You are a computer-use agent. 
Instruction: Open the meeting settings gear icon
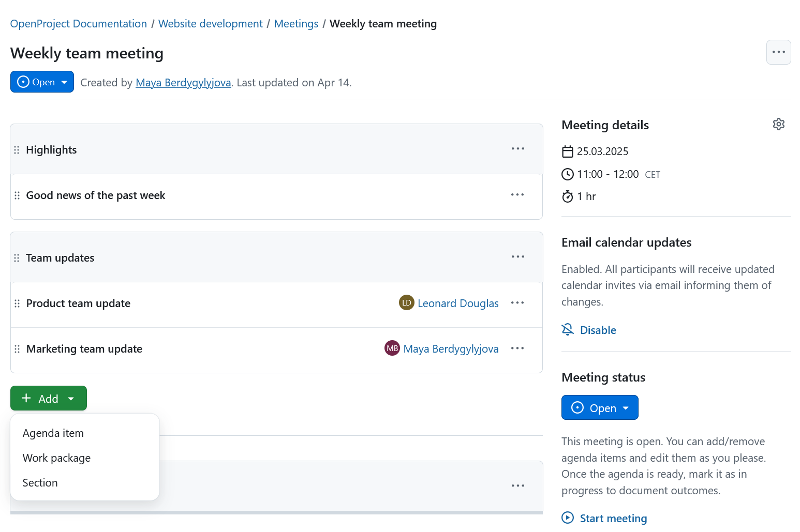click(779, 124)
